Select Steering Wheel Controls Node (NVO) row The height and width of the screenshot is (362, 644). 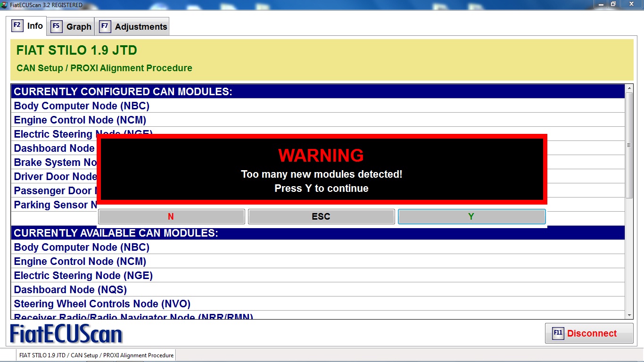[x=318, y=304]
